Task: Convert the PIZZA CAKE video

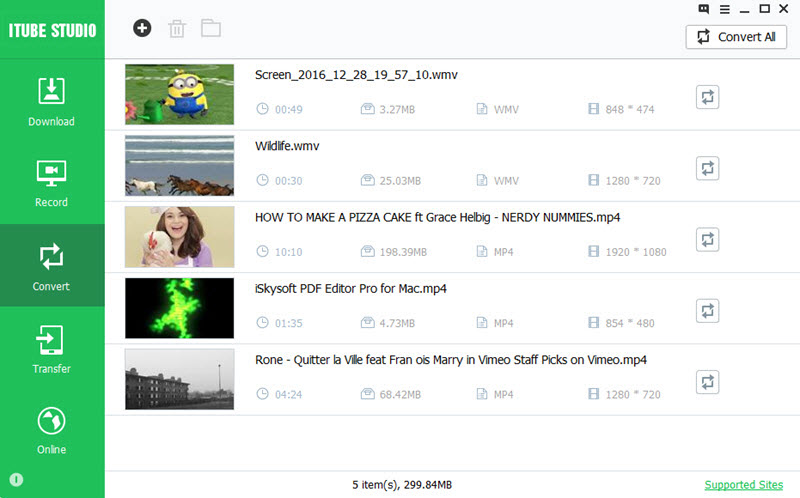Action: 708,239
